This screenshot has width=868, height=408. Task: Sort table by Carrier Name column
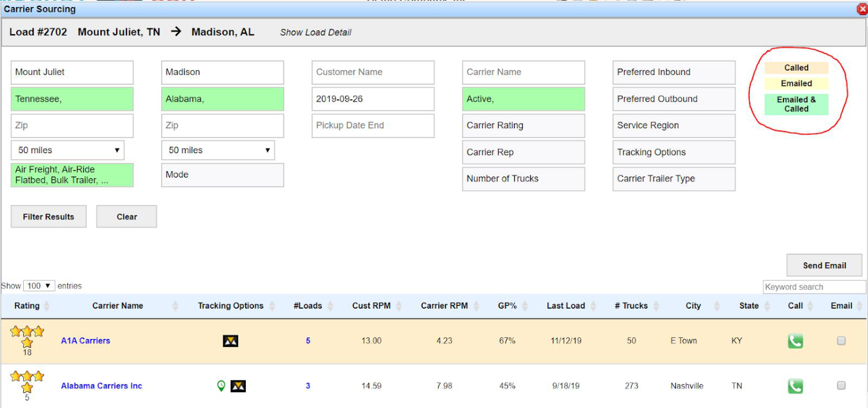click(x=118, y=306)
